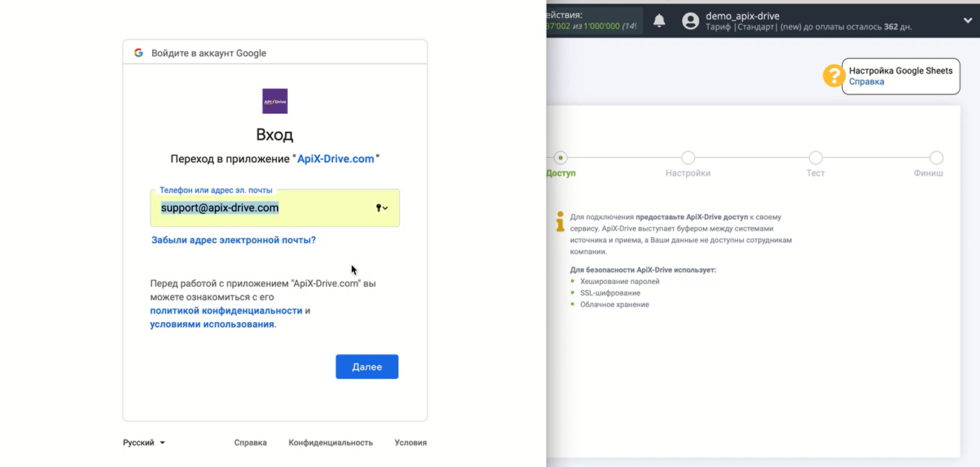
Task: Open the 'Условия' footer link
Action: tap(410, 442)
